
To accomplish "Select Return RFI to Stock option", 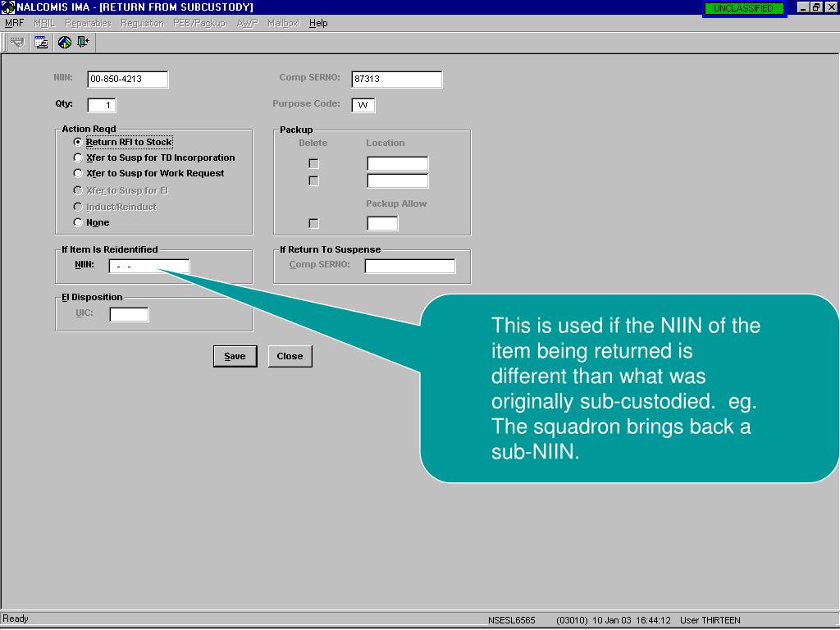I will pyautogui.click(x=79, y=143).
